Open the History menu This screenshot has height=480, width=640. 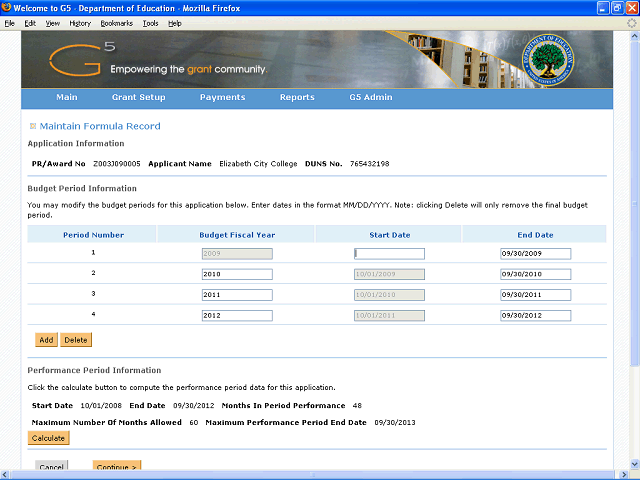click(80, 23)
